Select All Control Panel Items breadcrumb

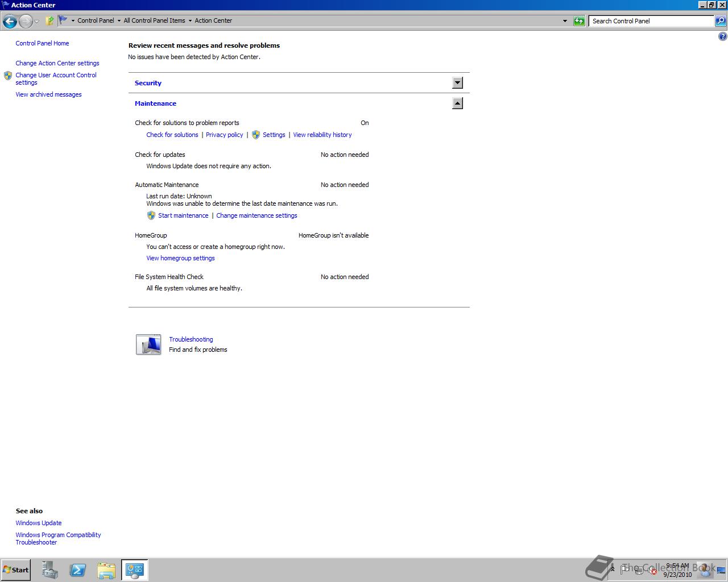(x=154, y=20)
